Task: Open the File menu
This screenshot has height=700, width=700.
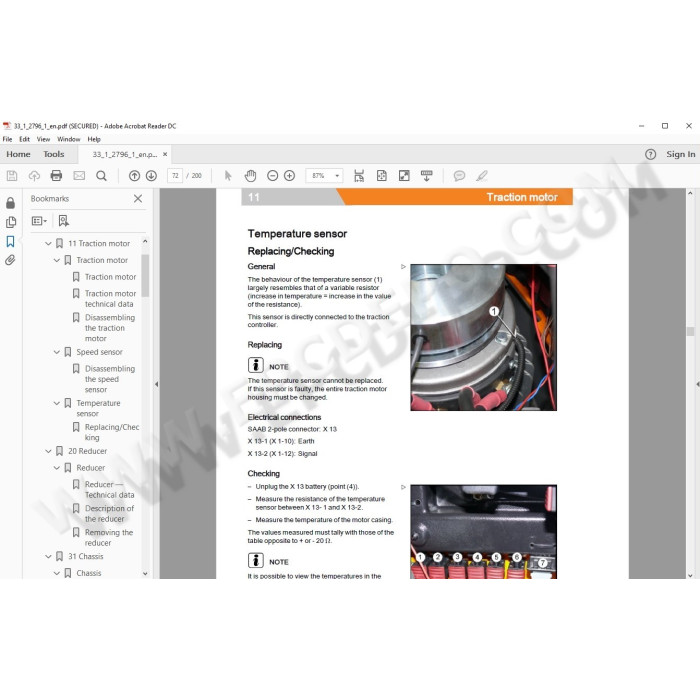Action: (8, 139)
